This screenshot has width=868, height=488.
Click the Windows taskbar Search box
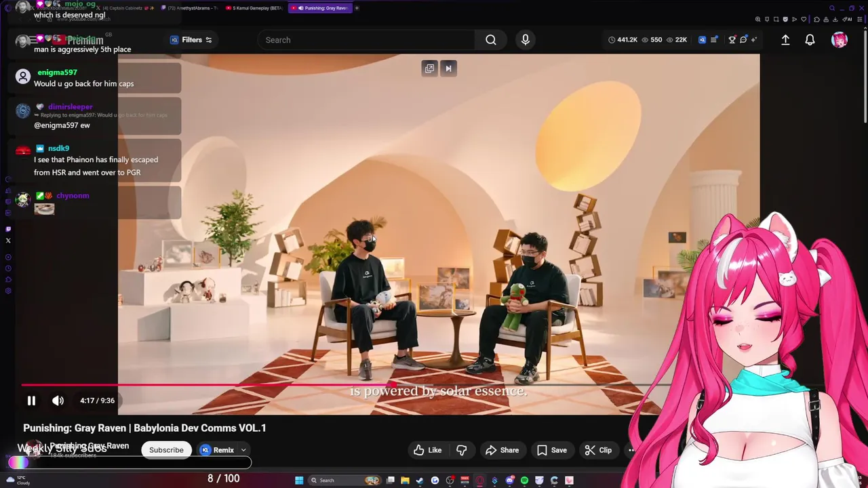[344, 481]
